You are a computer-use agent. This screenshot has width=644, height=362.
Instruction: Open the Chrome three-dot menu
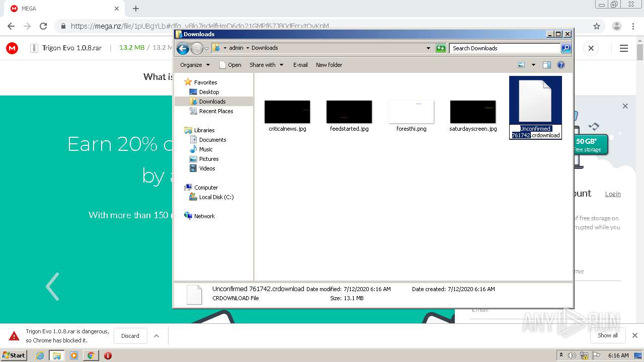(633, 26)
